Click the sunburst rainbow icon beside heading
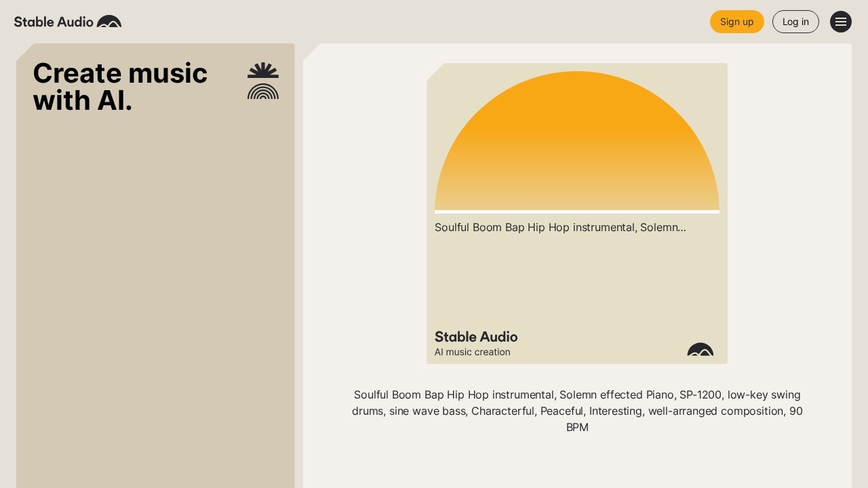Viewport: 868px width, 488px height. pyautogui.click(x=263, y=81)
